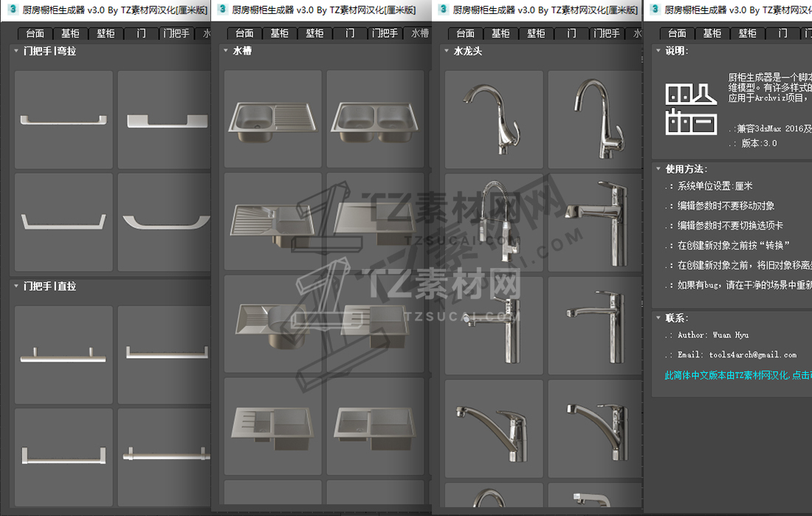Image resolution: width=812 pixels, height=516 pixels.
Task: Collapse the 说明 section
Action: coord(658,51)
